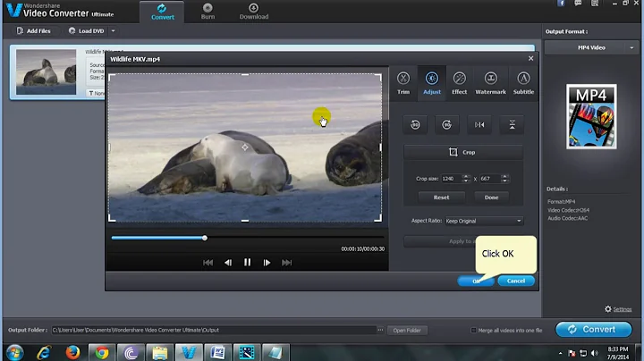Increase the crop width value
The image size is (644, 361).
(465, 176)
